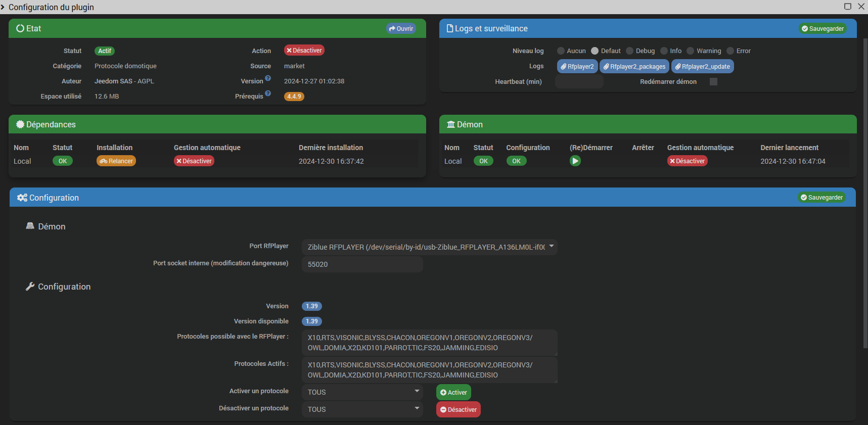This screenshot has width=868, height=425.
Task: Maximize the plugin configuration window
Action: (848, 7)
